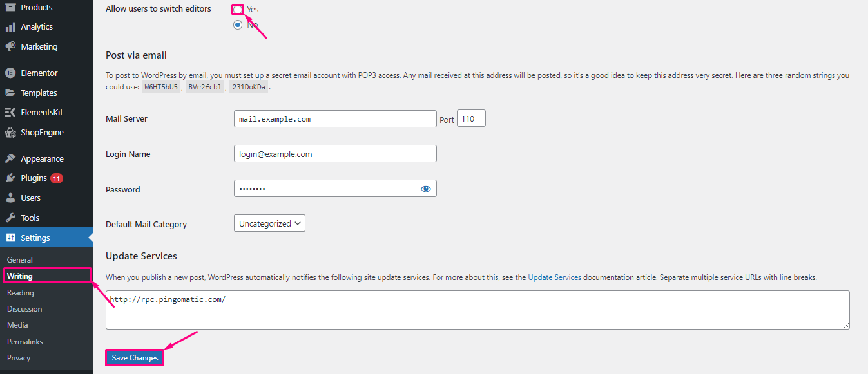Click into the Mail Server field

[335, 119]
